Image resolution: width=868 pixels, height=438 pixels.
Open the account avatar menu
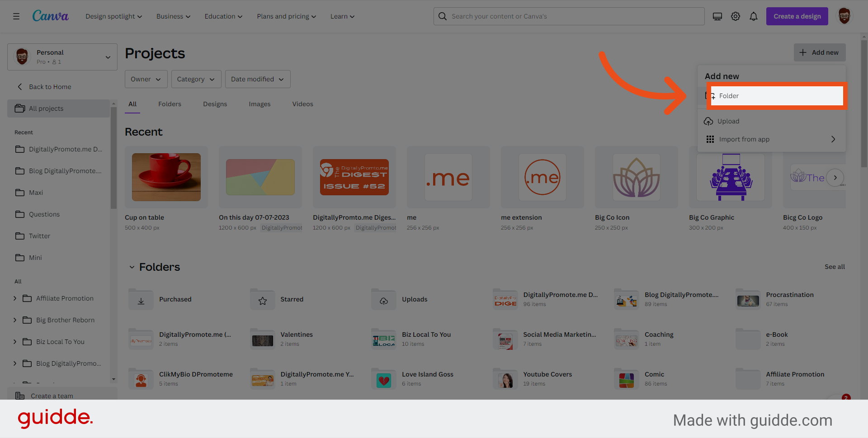[844, 16]
